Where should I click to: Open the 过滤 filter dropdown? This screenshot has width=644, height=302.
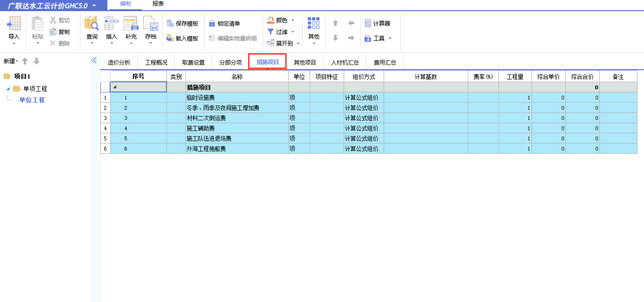tap(280, 32)
